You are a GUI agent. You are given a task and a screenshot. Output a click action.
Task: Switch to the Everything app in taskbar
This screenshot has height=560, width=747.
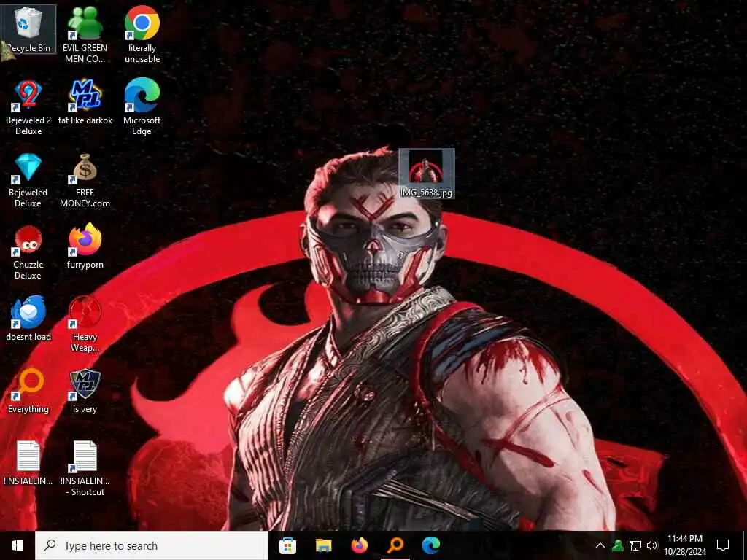pyautogui.click(x=395, y=545)
